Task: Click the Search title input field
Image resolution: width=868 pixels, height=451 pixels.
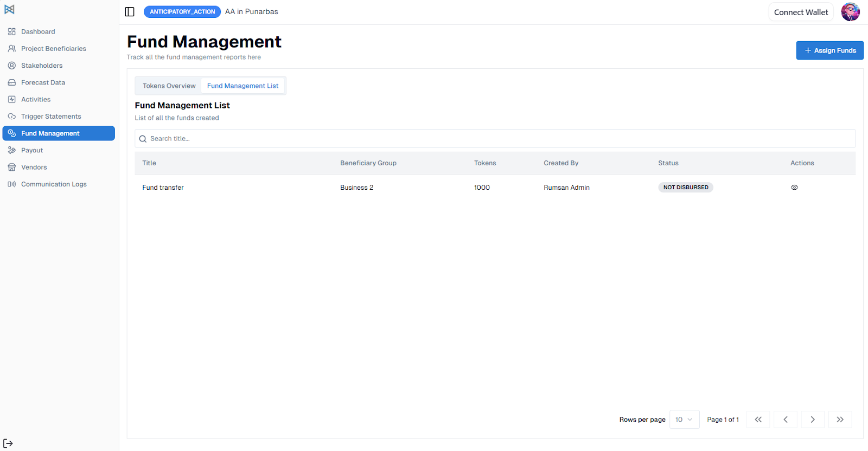Action: (495, 139)
